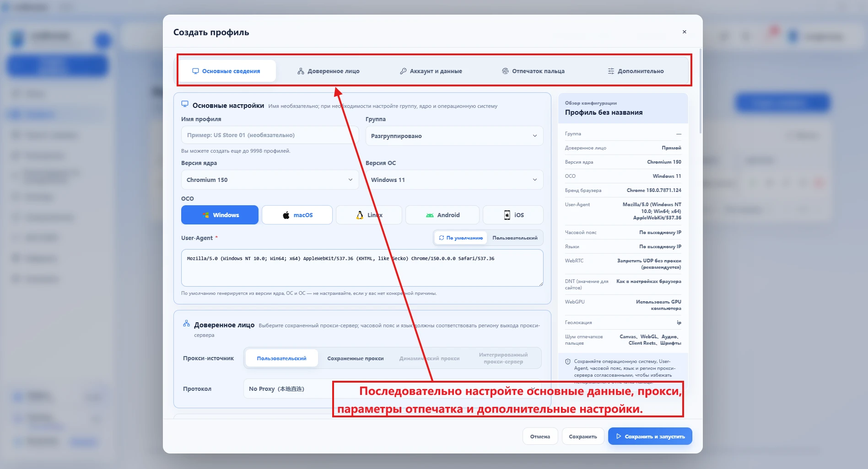Click Сохранить и запустить button

(650, 437)
